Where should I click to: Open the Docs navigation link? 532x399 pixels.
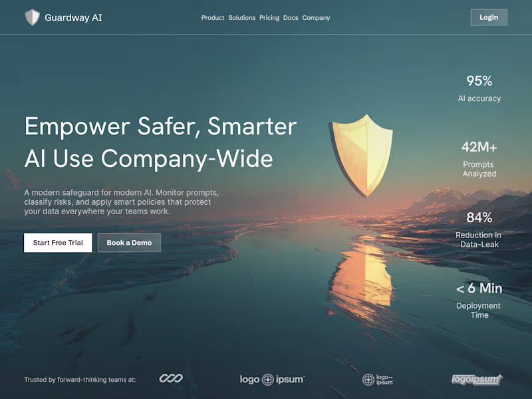click(x=291, y=18)
